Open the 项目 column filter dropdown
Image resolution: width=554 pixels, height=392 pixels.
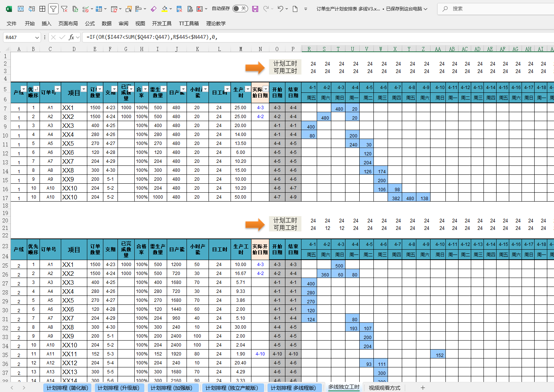pyautogui.click(x=84, y=89)
